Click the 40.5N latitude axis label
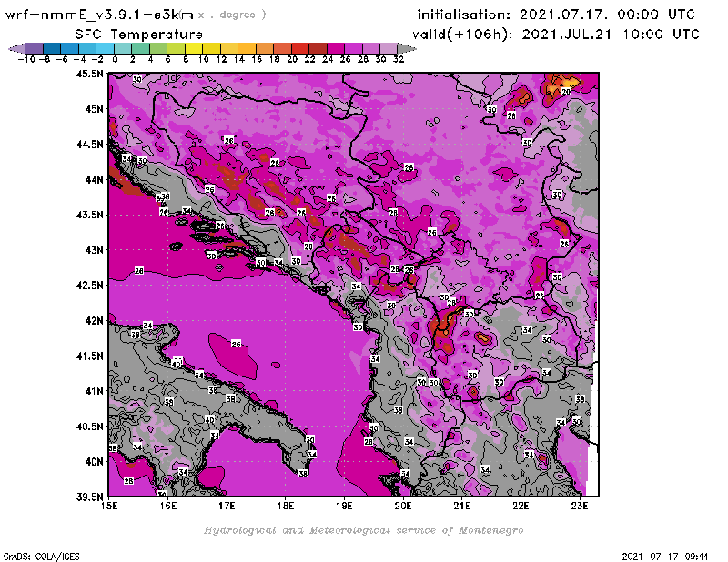This screenshot has width=728, height=562. click(89, 426)
